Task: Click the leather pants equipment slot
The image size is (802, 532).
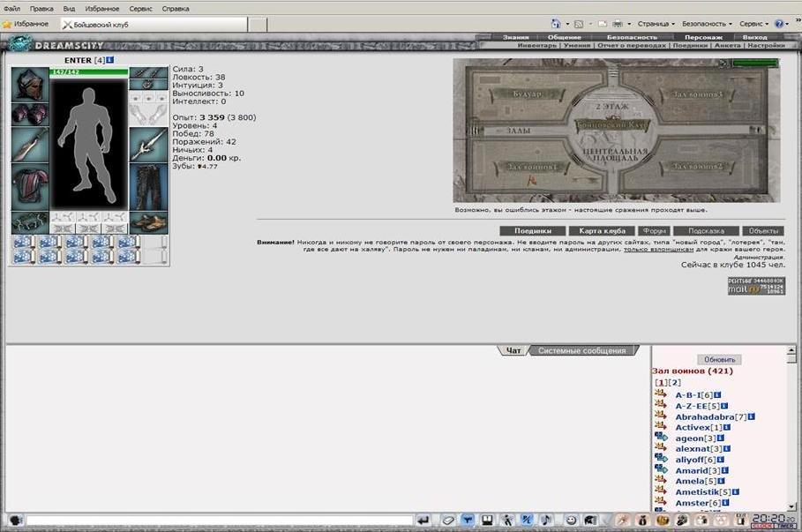Action: (x=149, y=187)
